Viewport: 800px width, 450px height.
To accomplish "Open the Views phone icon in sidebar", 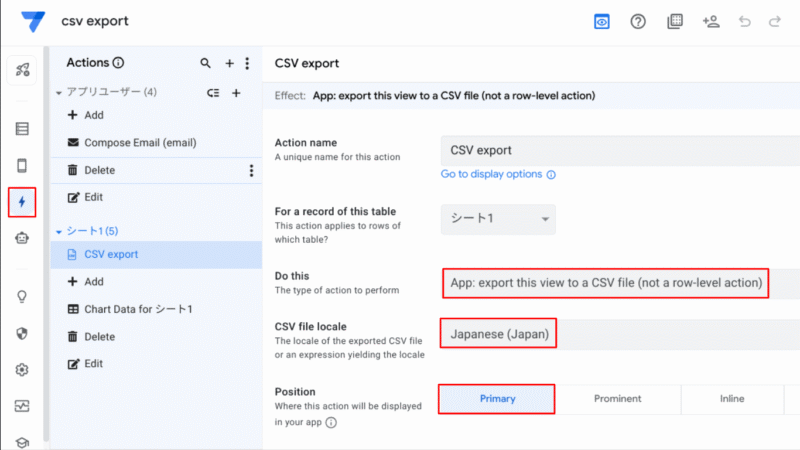I will (x=22, y=166).
